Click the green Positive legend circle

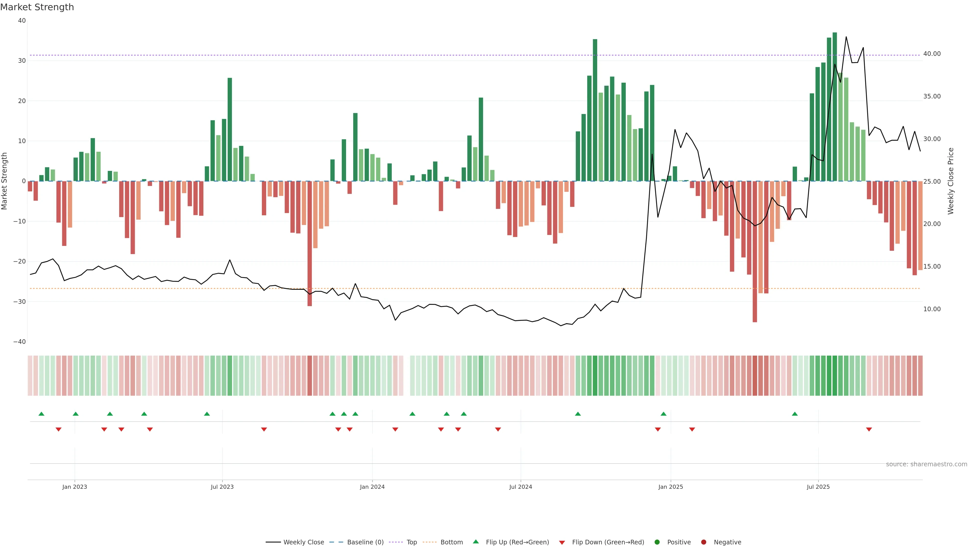click(657, 542)
